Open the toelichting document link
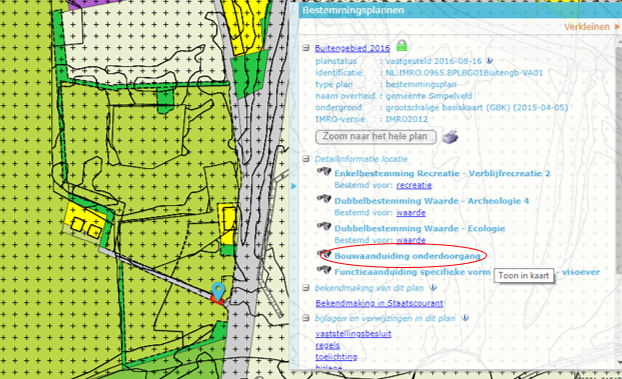 click(336, 356)
